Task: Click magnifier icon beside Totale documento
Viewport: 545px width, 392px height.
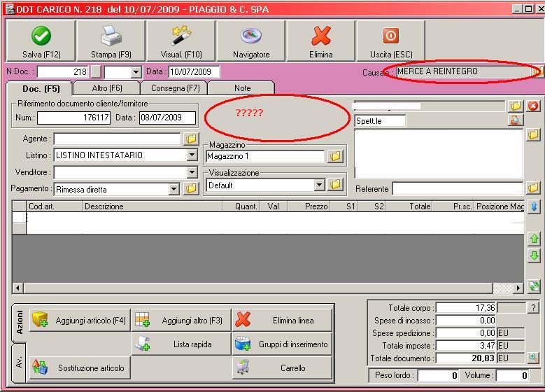Action: (533, 358)
